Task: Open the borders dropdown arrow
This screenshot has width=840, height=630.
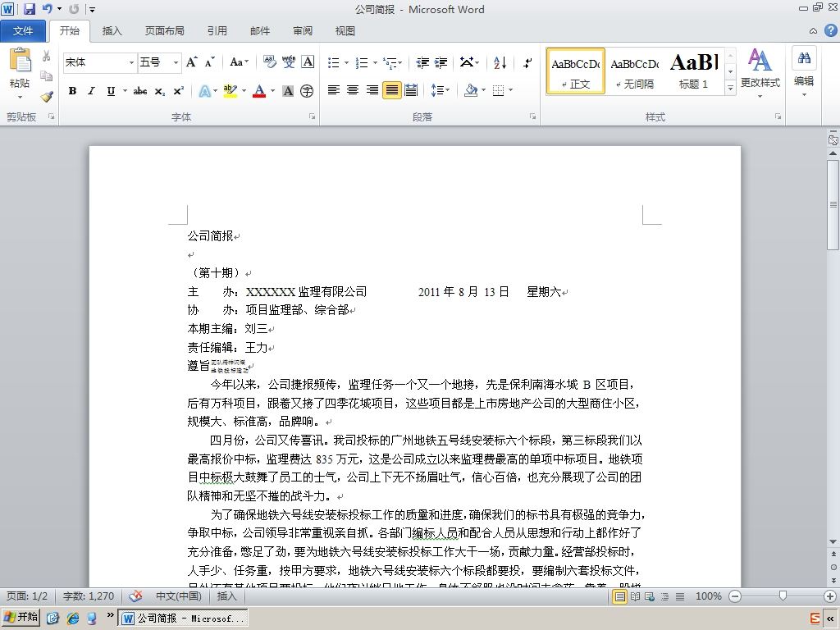Action: (511, 90)
